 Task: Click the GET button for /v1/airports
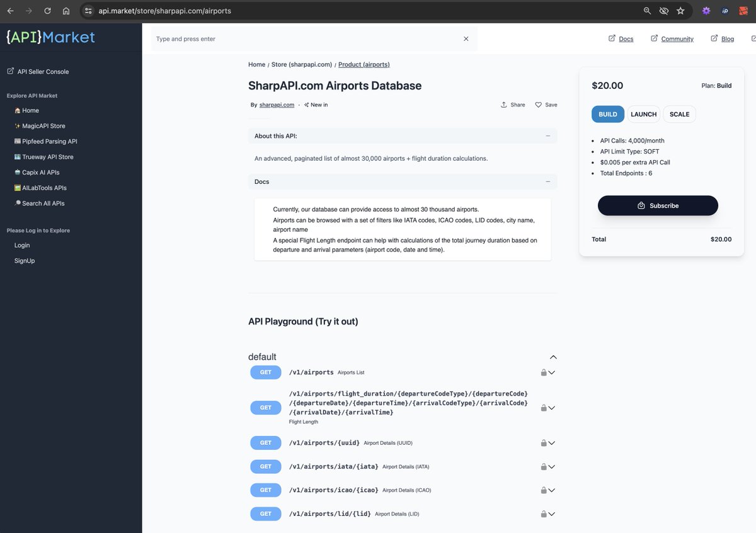click(x=266, y=372)
